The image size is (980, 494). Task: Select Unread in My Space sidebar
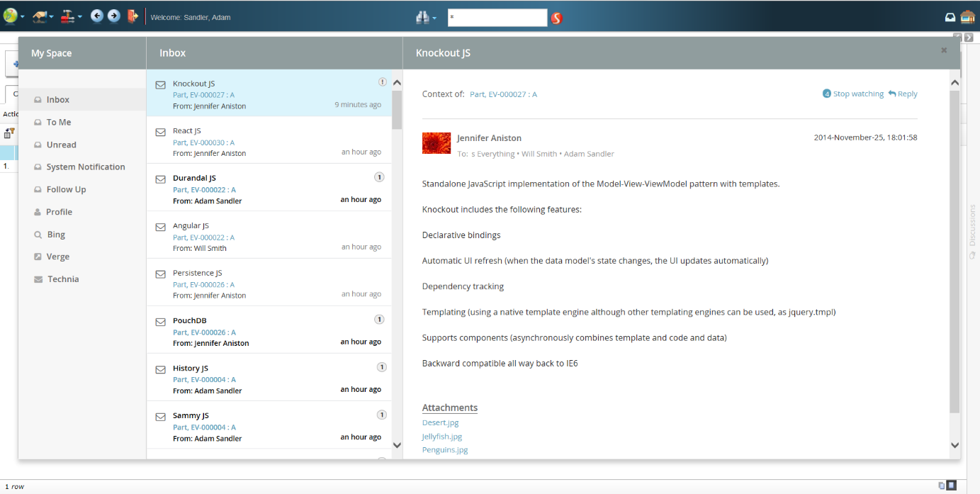tap(61, 145)
